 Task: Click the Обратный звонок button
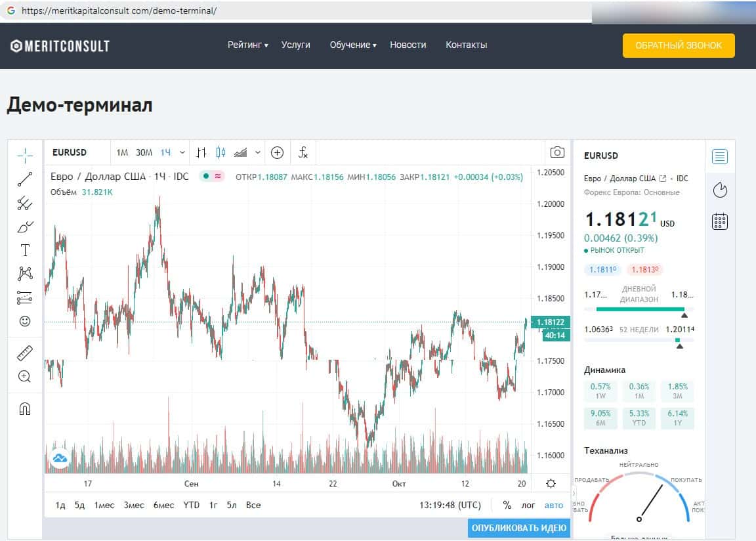(679, 45)
